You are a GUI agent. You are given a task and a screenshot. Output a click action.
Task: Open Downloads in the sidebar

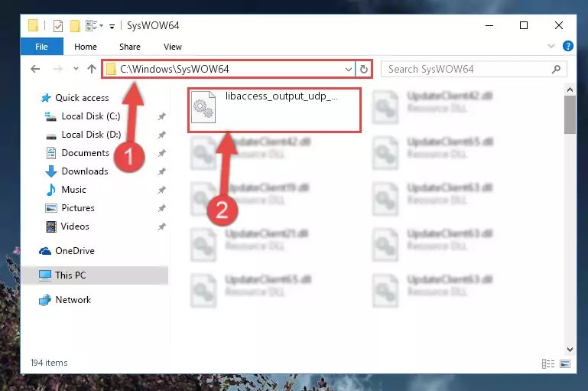(77, 171)
